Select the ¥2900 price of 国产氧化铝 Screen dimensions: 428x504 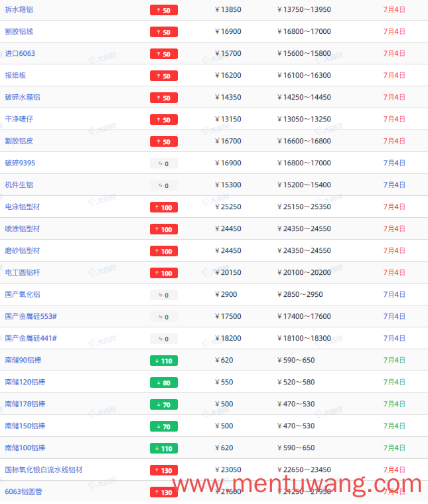click(226, 294)
